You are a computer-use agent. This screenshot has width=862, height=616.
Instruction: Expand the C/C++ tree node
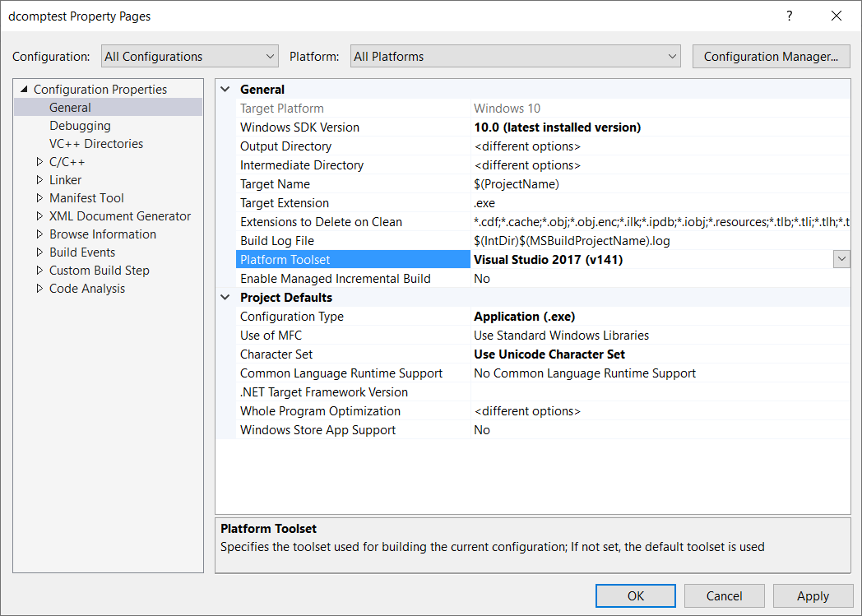pos(39,162)
